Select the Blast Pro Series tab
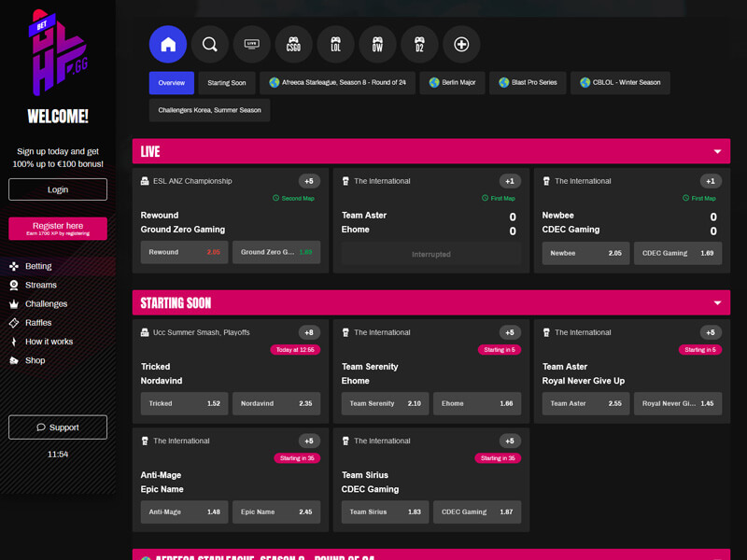747x560 pixels. (x=528, y=83)
